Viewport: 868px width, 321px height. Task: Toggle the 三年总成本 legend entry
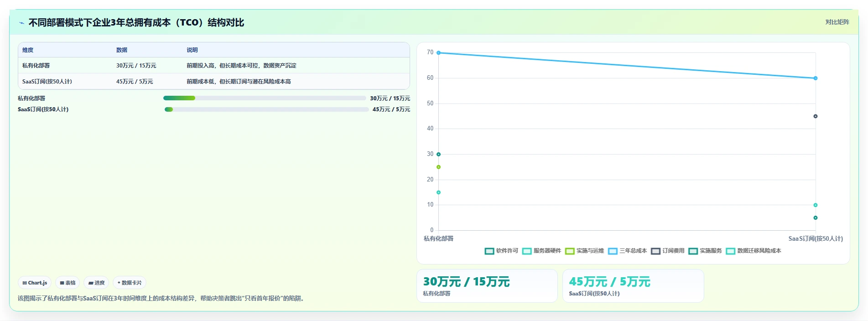(627, 251)
